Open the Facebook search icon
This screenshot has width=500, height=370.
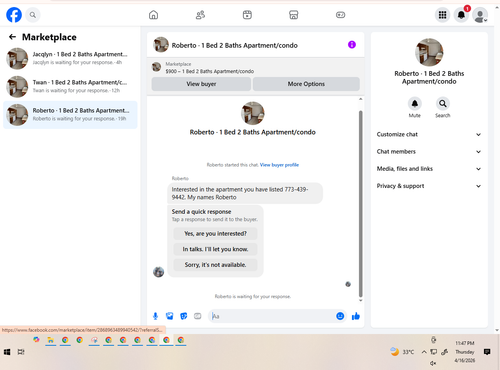(33, 15)
